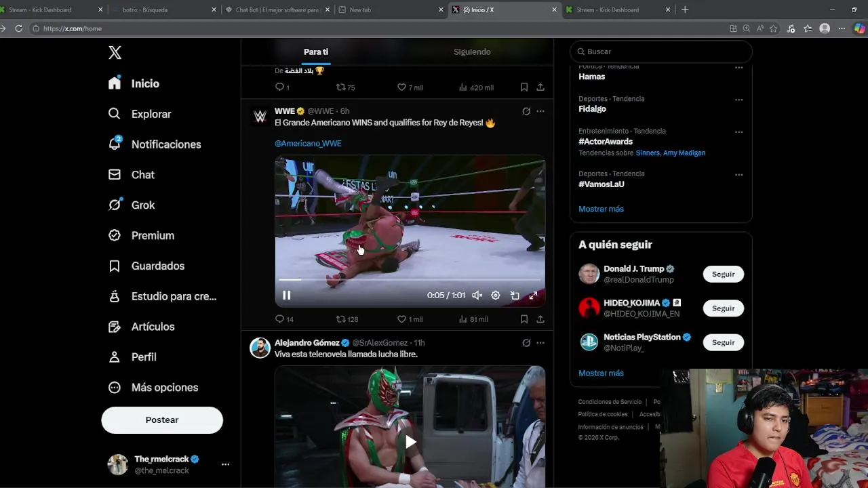
Task: Pause the WWE video
Action: pos(287,296)
